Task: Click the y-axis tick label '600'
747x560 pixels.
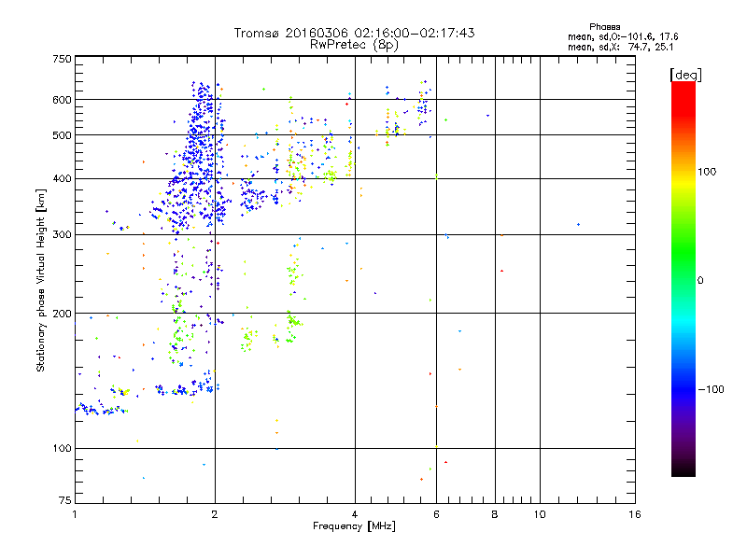Action: tap(62, 100)
